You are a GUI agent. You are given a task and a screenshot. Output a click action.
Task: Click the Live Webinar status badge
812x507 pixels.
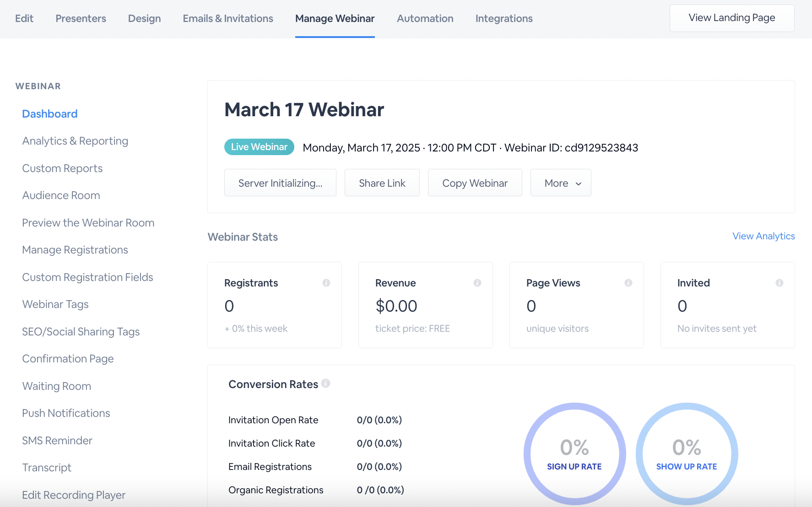(x=259, y=147)
